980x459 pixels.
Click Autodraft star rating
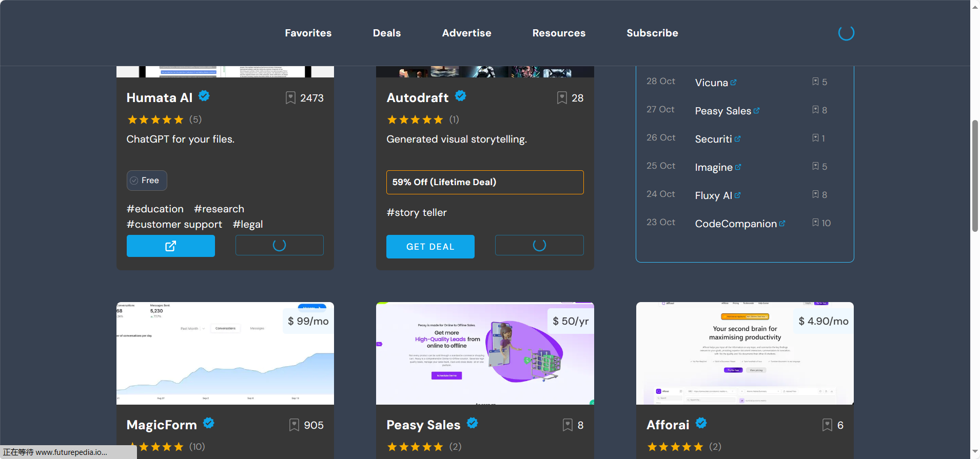tap(415, 119)
